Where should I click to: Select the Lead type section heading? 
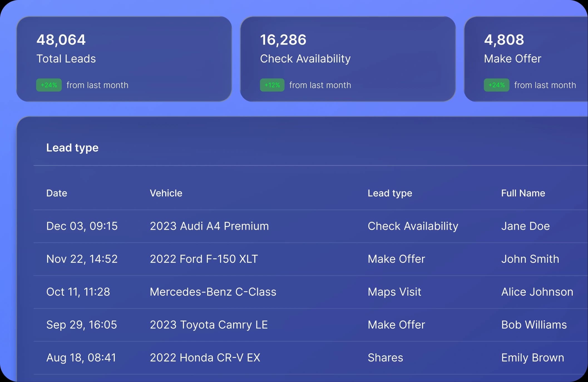click(72, 148)
